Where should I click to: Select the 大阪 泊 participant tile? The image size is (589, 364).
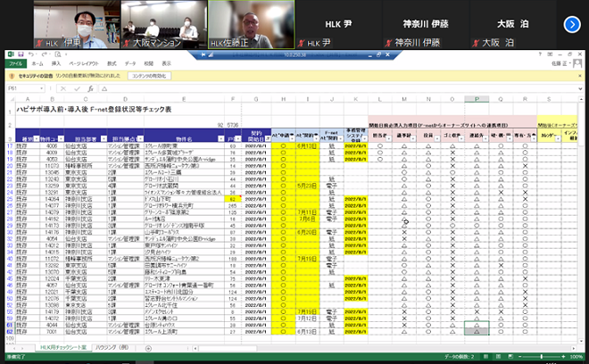point(512,24)
